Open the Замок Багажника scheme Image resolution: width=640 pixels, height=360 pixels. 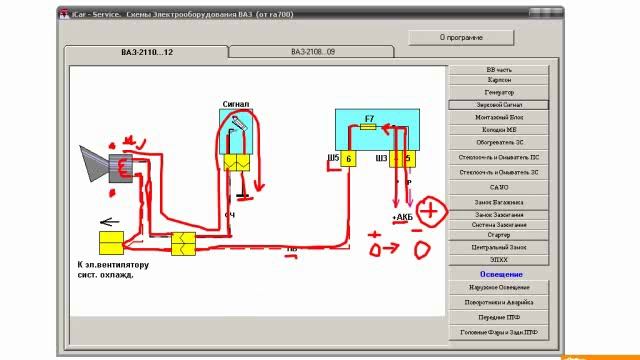(x=499, y=202)
